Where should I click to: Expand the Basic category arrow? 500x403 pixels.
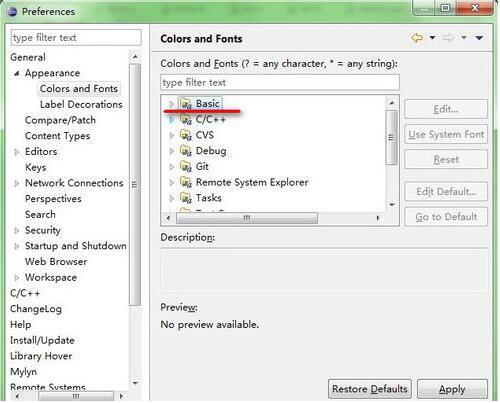click(172, 104)
